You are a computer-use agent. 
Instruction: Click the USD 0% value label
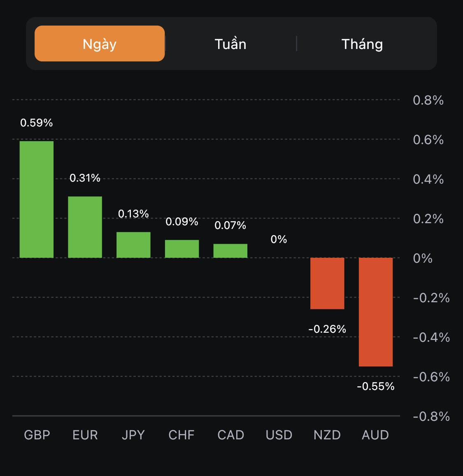[279, 239]
